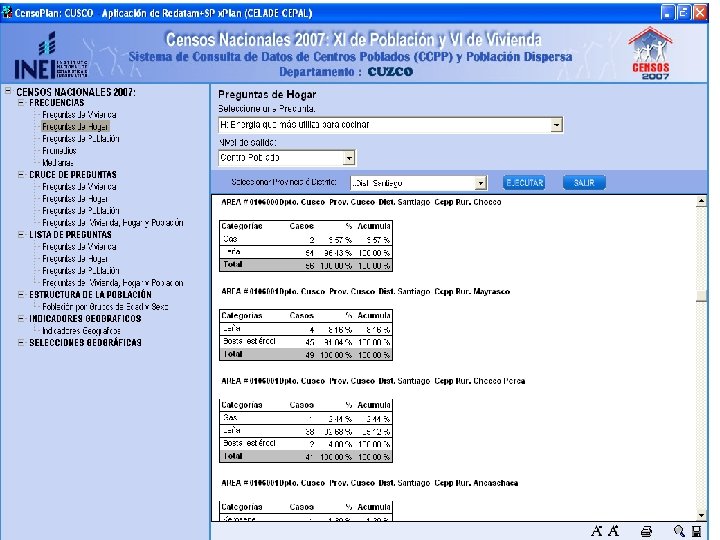Screen dimensions: 720x540
Task: Click the Total row in the Chocco table
Action: [306, 265]
